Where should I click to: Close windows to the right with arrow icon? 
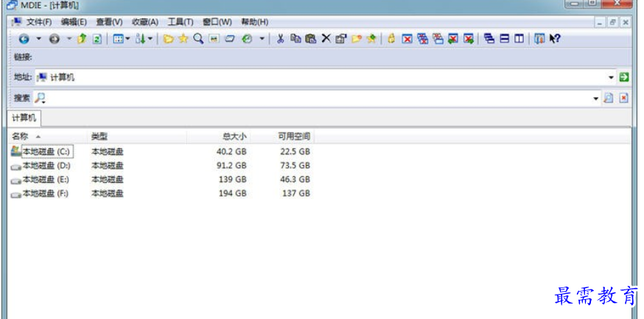click(x=469, y=39)
